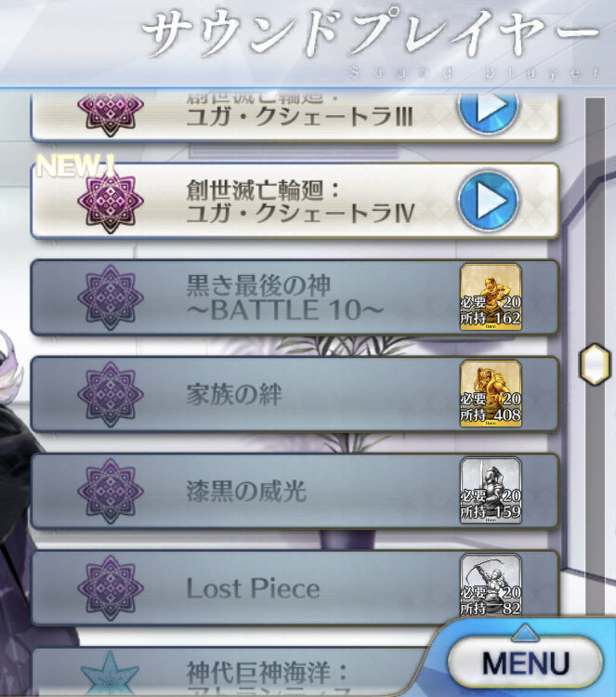This screenshot has width=616, height=697.
Task: Click purple lotus emblem on Lost Piece row
Action: [111, 587]
